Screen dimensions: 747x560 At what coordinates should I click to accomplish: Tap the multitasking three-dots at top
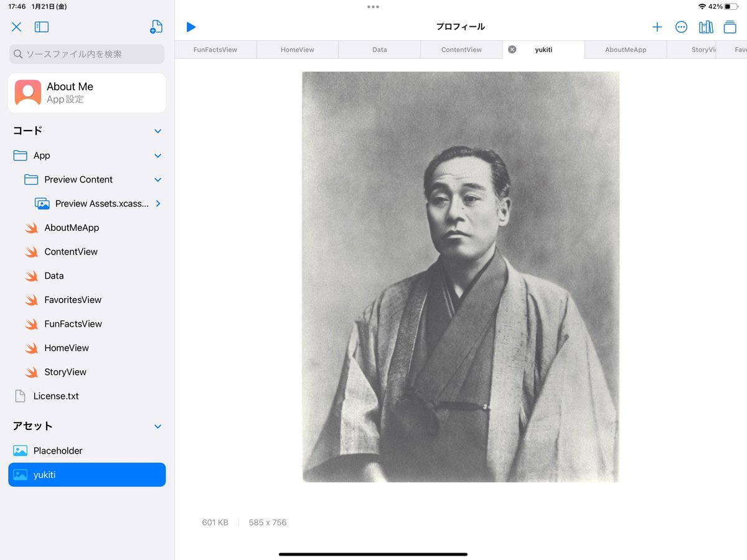pyautogui.click(x=373, y=7)
